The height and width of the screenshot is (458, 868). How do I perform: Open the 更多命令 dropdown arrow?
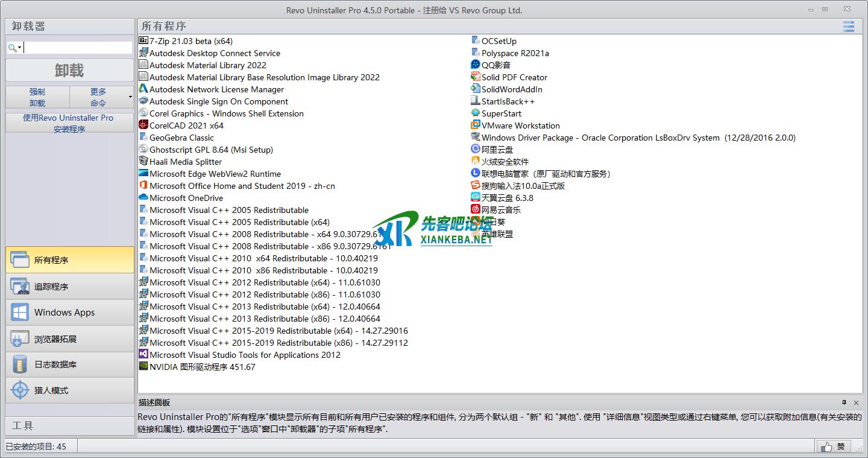130,97
